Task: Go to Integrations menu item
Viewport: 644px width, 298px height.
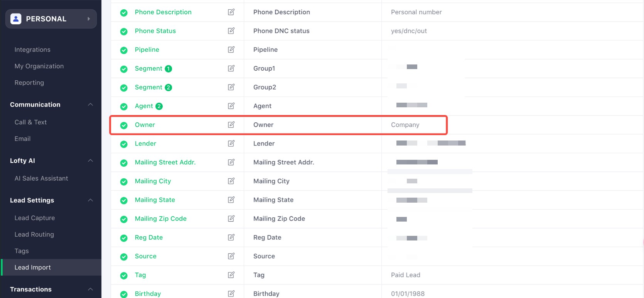Action: tap(32, 49)
